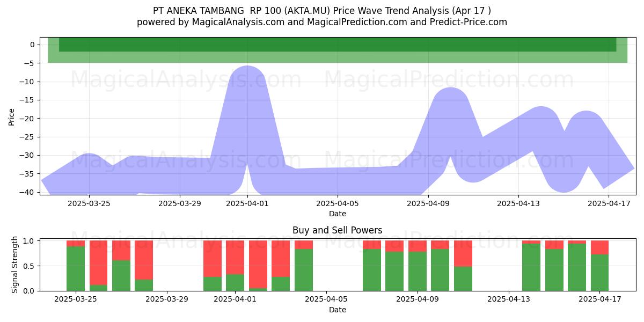
Task: Click the -30 price axis tick value
Action: (28, 156)
